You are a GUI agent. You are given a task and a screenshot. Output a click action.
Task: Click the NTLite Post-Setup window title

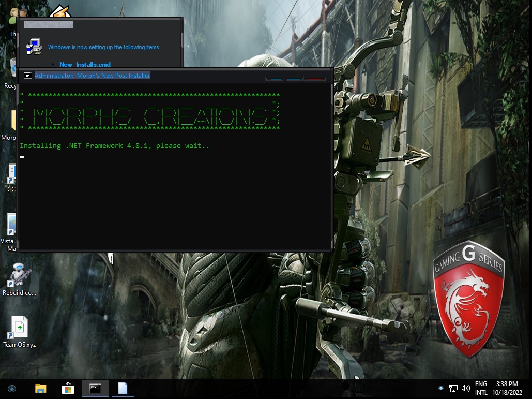click(49, 24)
